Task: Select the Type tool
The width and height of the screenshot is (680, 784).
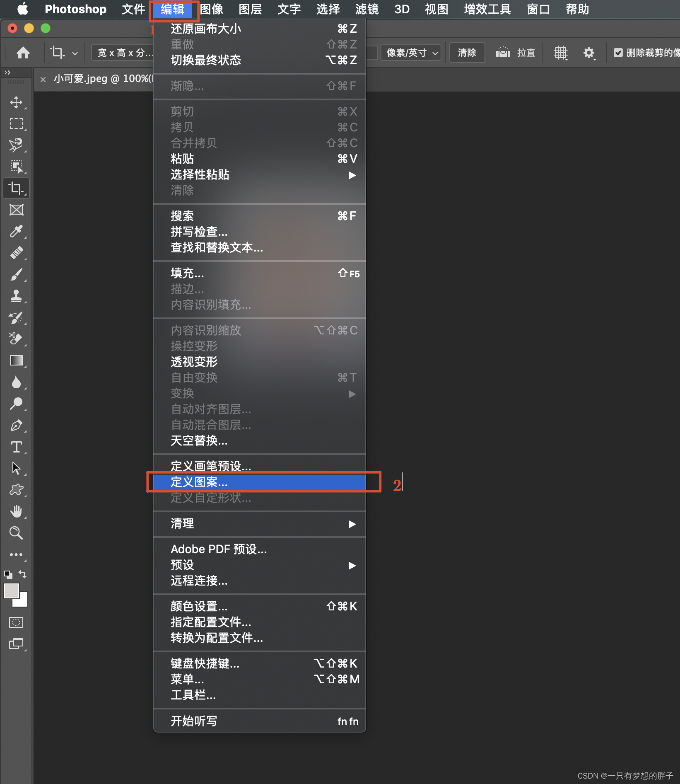Action: (16, 447)
